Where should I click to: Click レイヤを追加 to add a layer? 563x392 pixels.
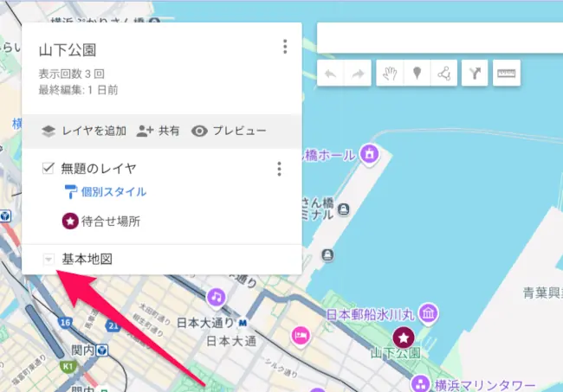click(84, 132)
